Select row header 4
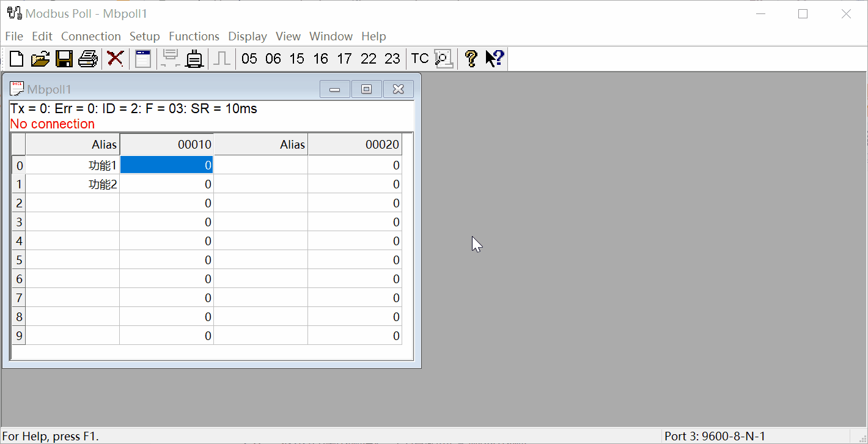 [19, 241]
